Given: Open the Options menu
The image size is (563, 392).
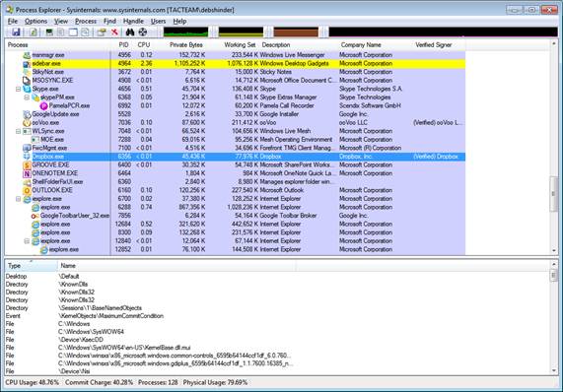Looking at the screenshot, I should tap(35, 21).
